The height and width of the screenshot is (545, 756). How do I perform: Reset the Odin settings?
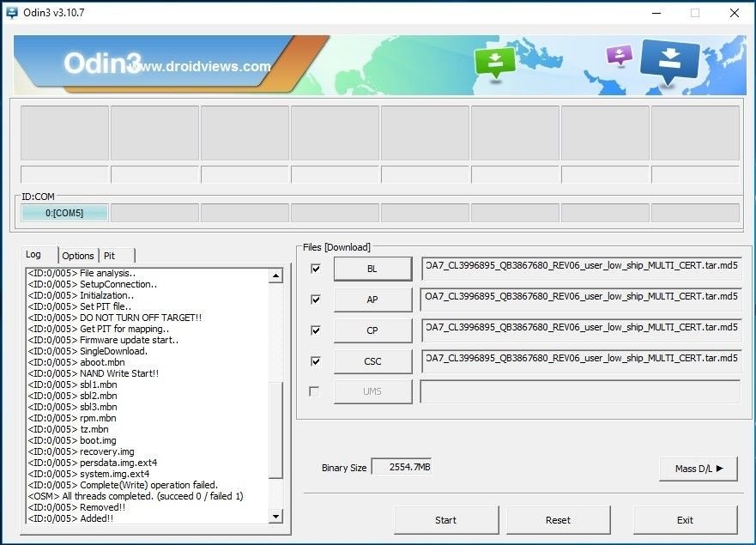(559, 520)
